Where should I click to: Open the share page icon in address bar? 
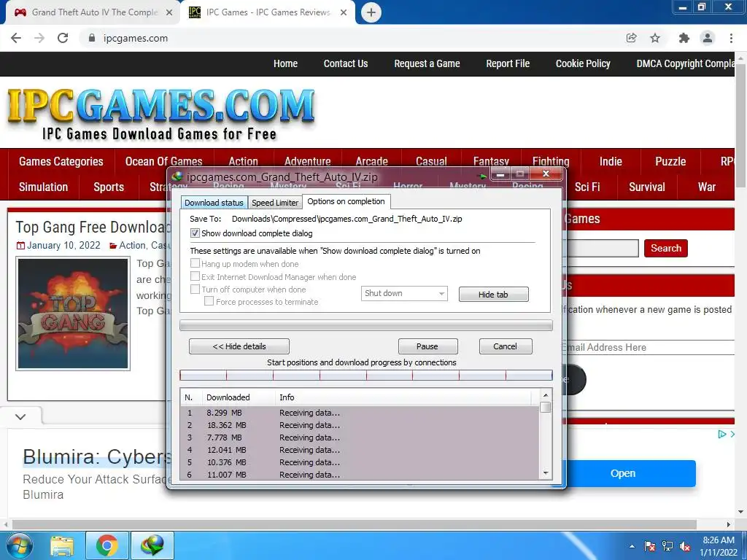pyautogui.click(x=631, y=38)
